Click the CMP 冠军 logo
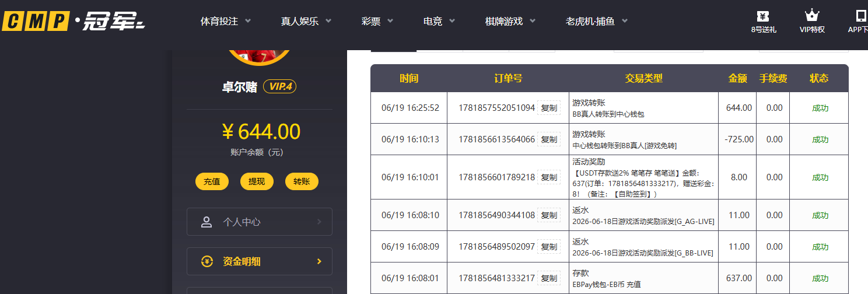This screenshot has width=868, height=294. tap(73, 21)
